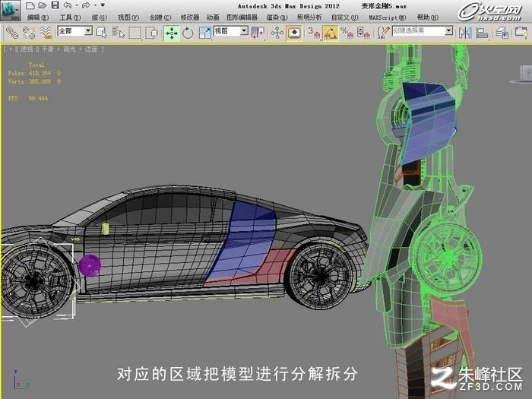Select the Bind to Space Warp tool
The image size is (532, 399).
(46, 33)
